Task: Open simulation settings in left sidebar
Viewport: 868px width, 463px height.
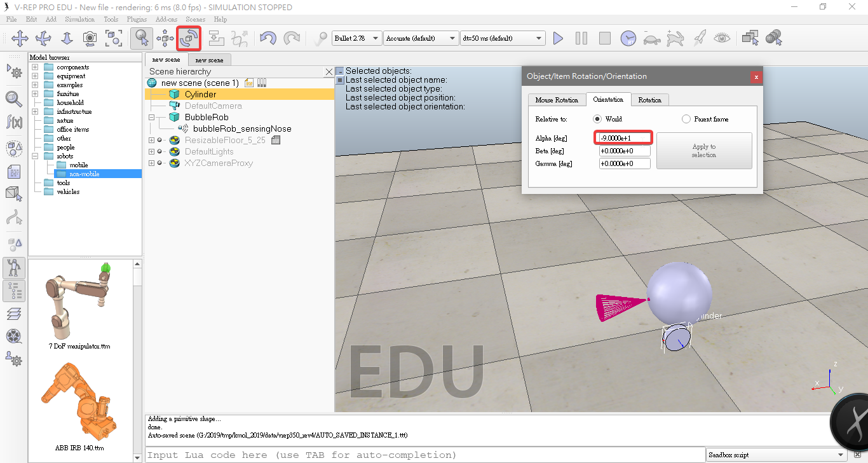Action: pyautogui.click(x=14, y=71)
